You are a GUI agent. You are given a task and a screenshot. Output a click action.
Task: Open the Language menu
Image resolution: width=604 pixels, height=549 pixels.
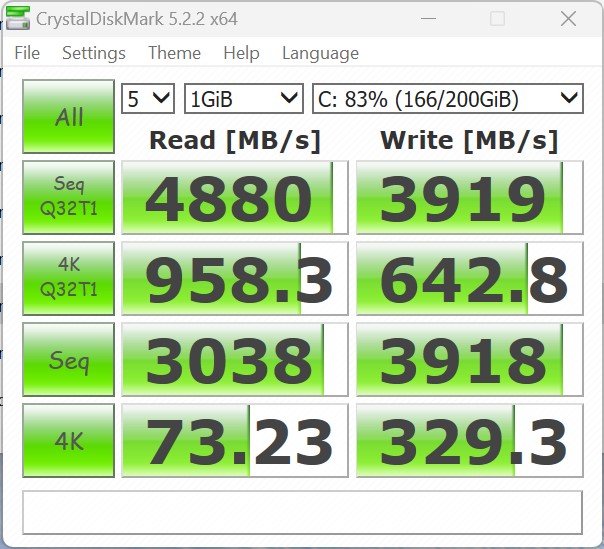coord(320,53)
